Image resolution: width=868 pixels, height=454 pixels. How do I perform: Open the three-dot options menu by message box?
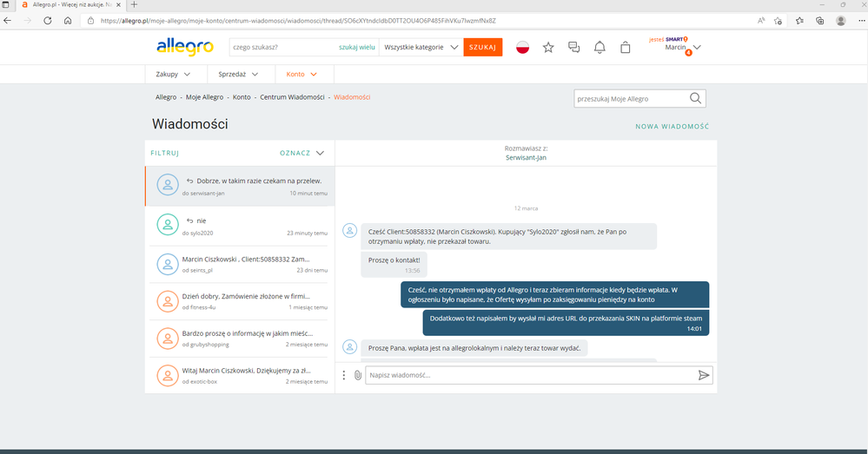[344, 376]
